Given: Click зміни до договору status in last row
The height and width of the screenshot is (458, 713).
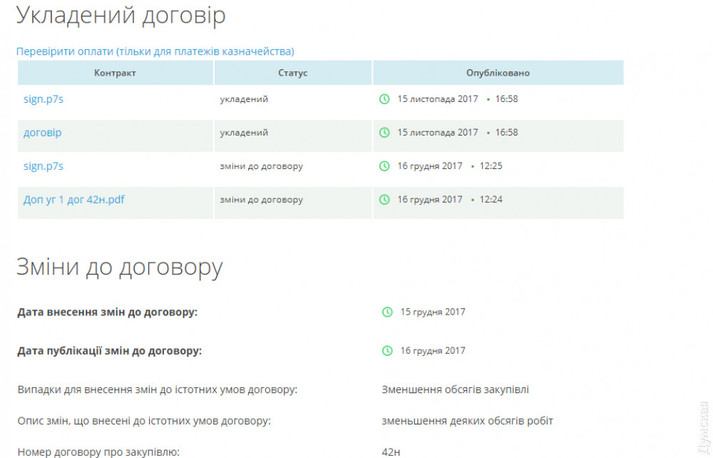Looking at the screenshot, I should (x=261, y=199).
